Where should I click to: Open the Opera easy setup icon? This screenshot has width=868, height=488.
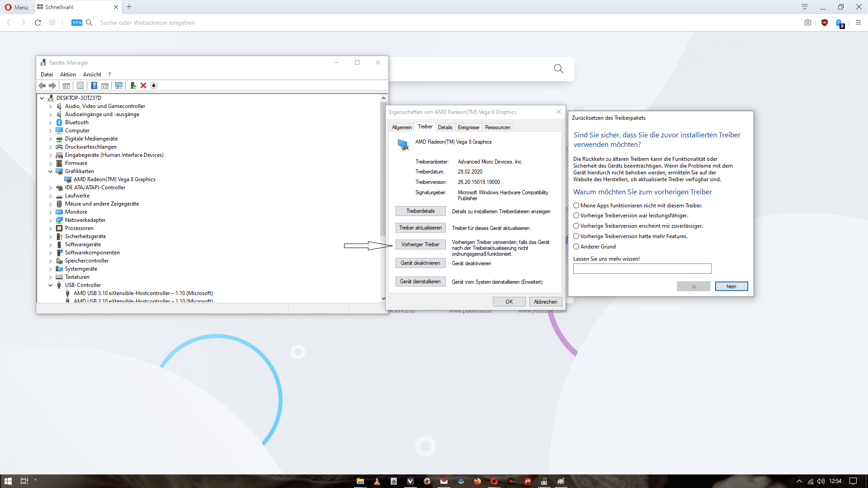pos(859,23)
